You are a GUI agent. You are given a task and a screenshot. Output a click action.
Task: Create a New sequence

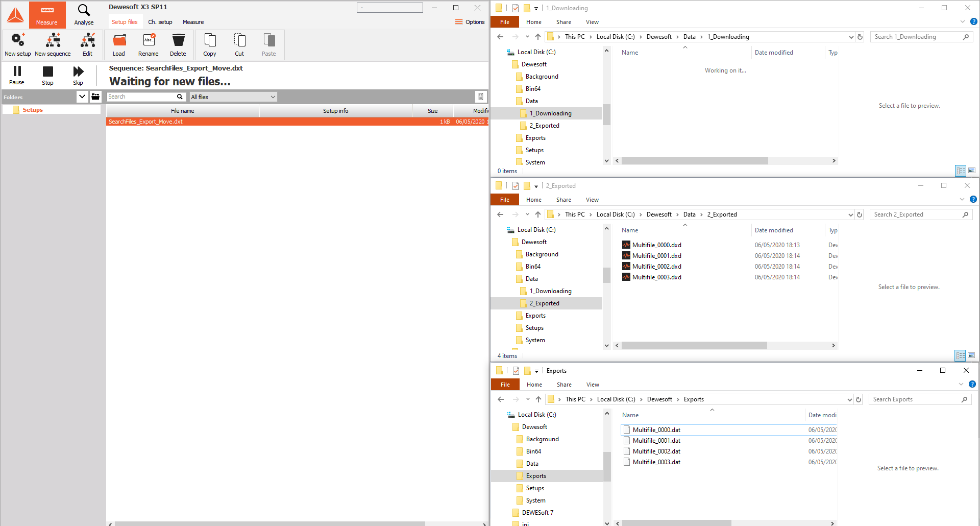(x=53, y=44)
